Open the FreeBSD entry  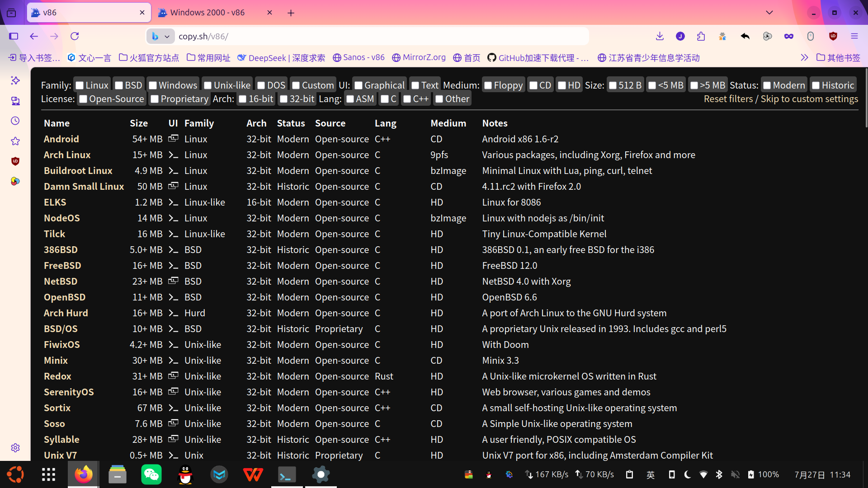(62, 266)
